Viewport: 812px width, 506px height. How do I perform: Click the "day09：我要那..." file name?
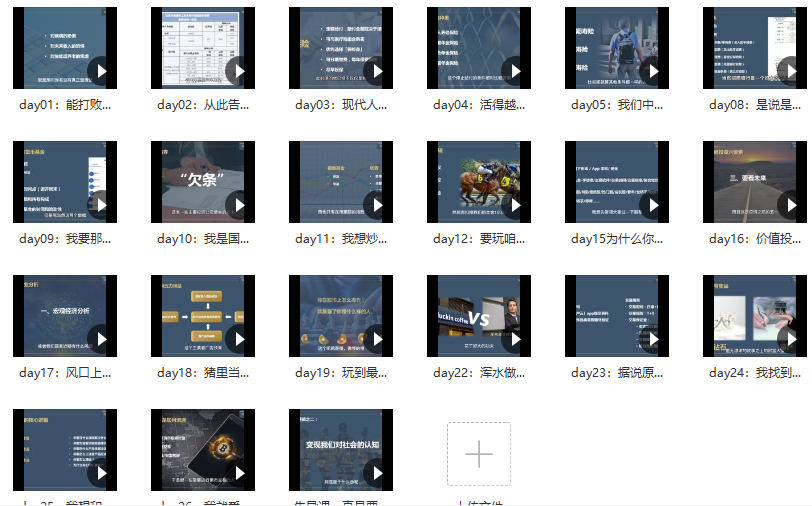coord(65,239)
